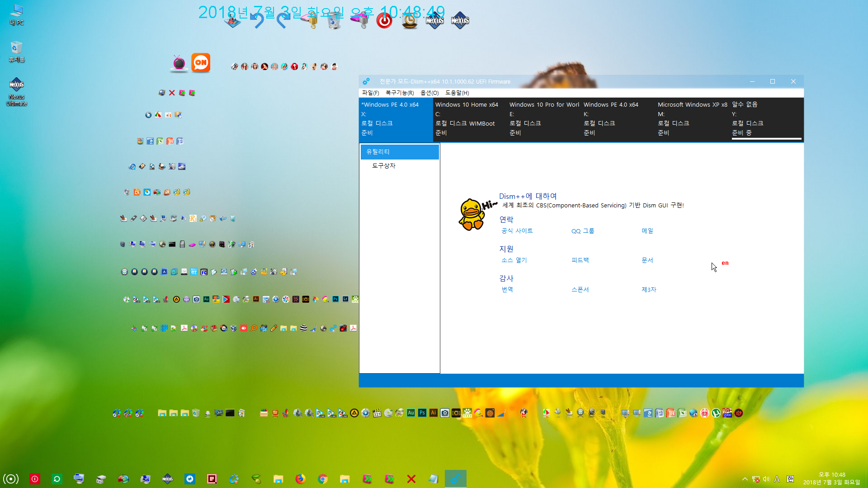Toggle the 한 IME language indicator
868x488 pixels.
[x=790, y=479]
